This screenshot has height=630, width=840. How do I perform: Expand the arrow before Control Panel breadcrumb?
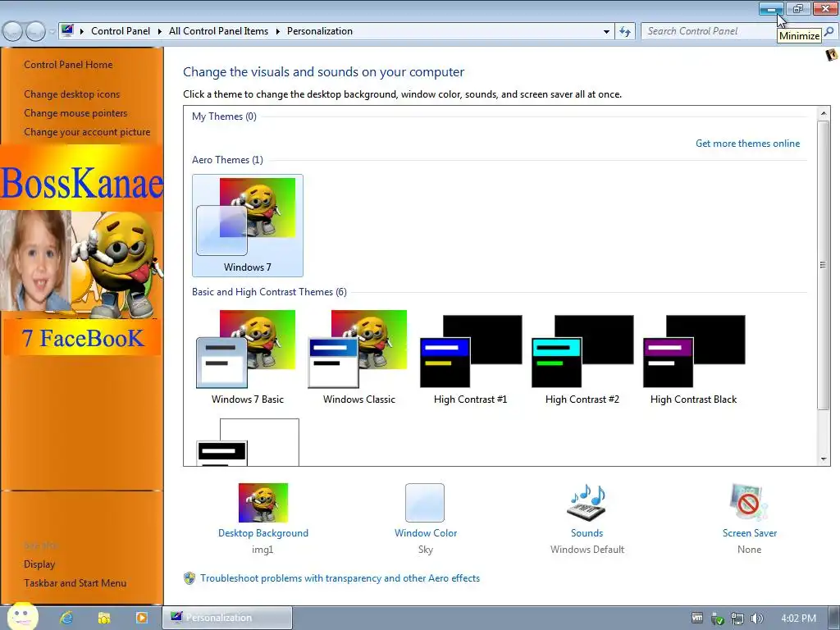pos(82,31)
